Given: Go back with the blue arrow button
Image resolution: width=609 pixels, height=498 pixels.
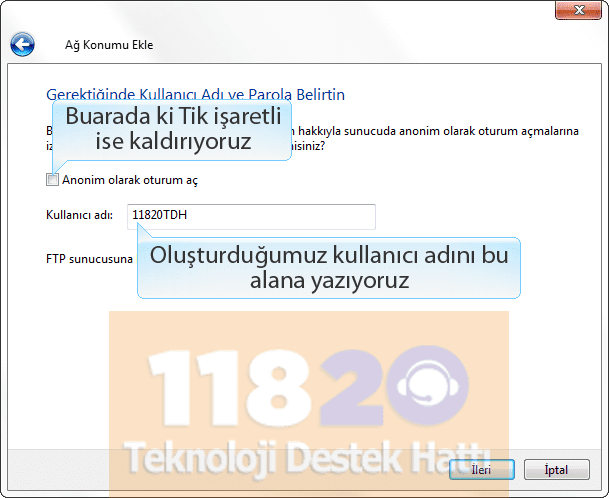Looking at the screenshot, I should tap(22, 45).
